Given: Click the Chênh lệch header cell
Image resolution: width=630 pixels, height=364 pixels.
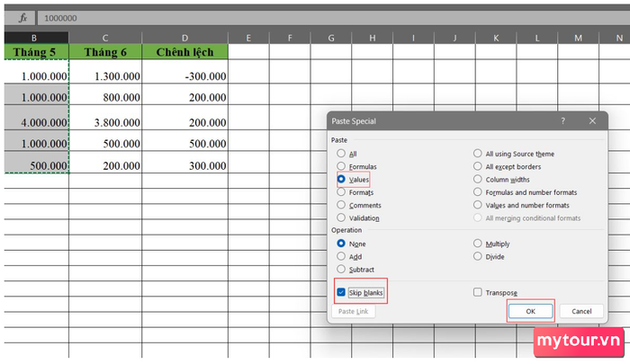Looking at the screenshot, I should pos(184,52).
